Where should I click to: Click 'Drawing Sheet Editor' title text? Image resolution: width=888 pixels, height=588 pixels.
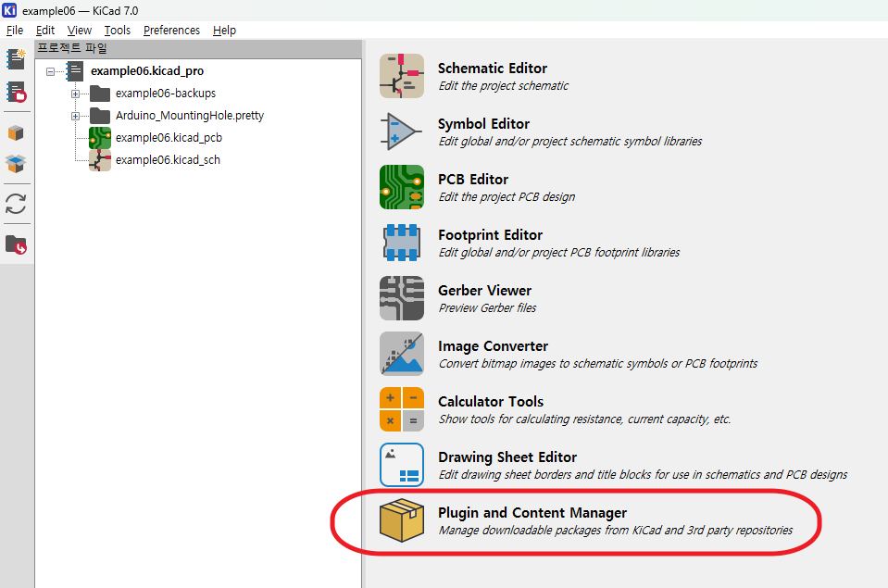tap(507, 457)
